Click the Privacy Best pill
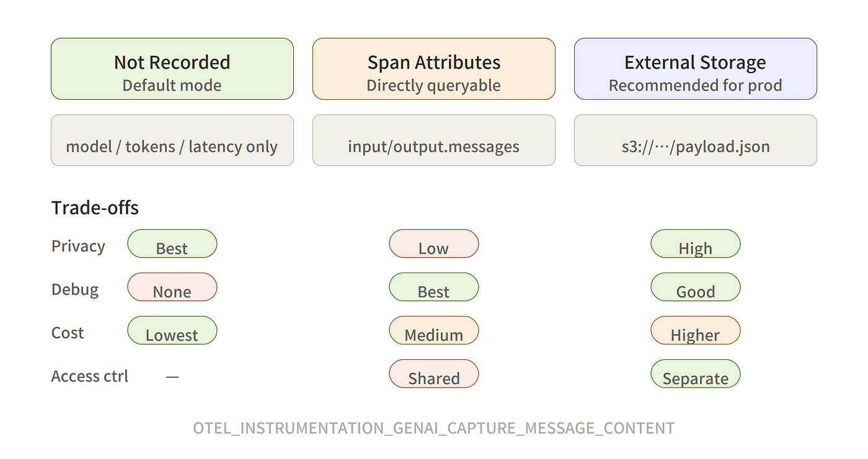Image resolution: width=868 pixels, height=459 pixels. click(x=172, y=243)
